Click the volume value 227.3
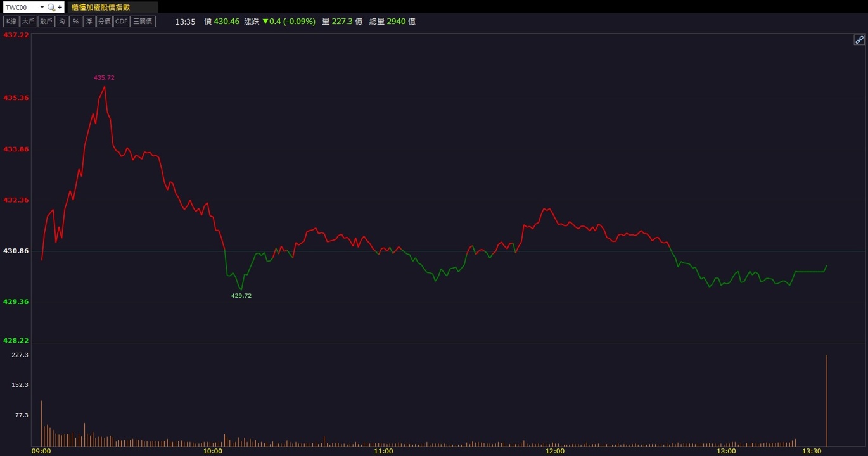Image resolution: width=868 pixels, height=456 pixels. (x=342, y=22)
